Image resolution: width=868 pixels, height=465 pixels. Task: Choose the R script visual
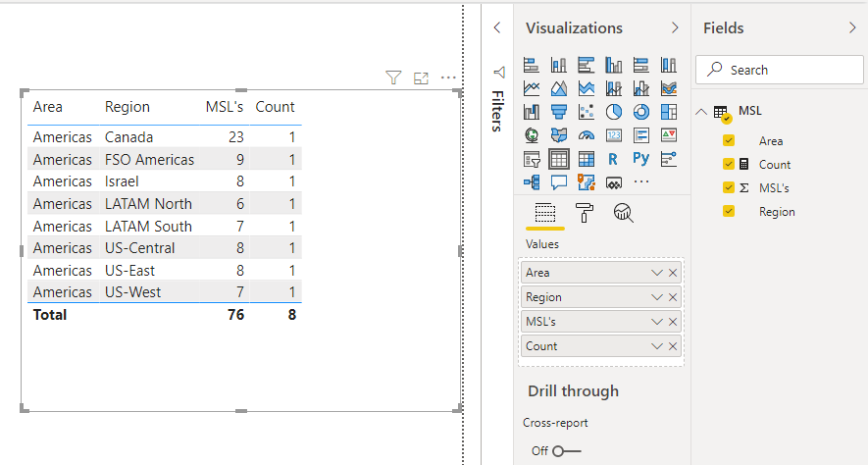pos(613,160)
